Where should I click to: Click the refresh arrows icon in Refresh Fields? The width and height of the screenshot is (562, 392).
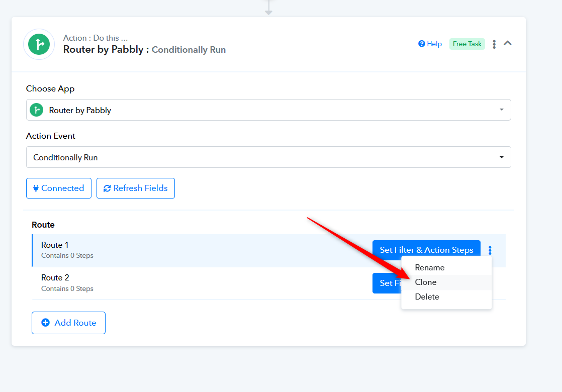[107, 188]
